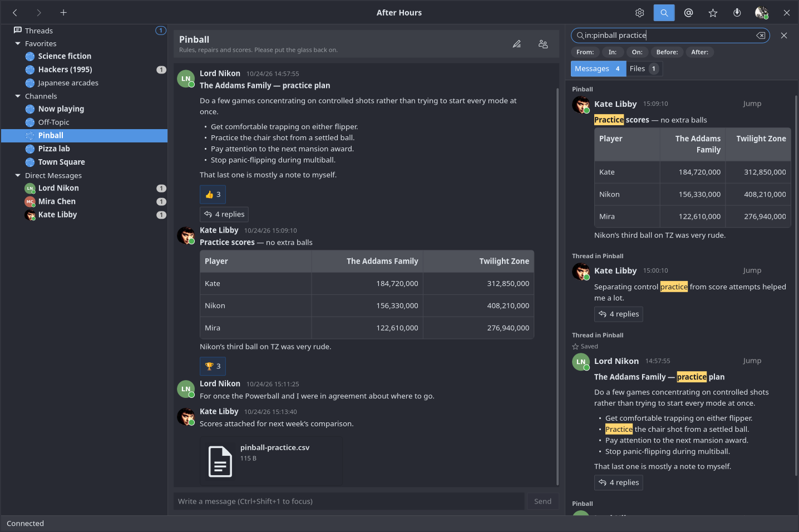The width and height of the screenshot is (799, 532).
Task: Add a new tab with plus icon
Action: pyautogui.click(x=63, y=13)
